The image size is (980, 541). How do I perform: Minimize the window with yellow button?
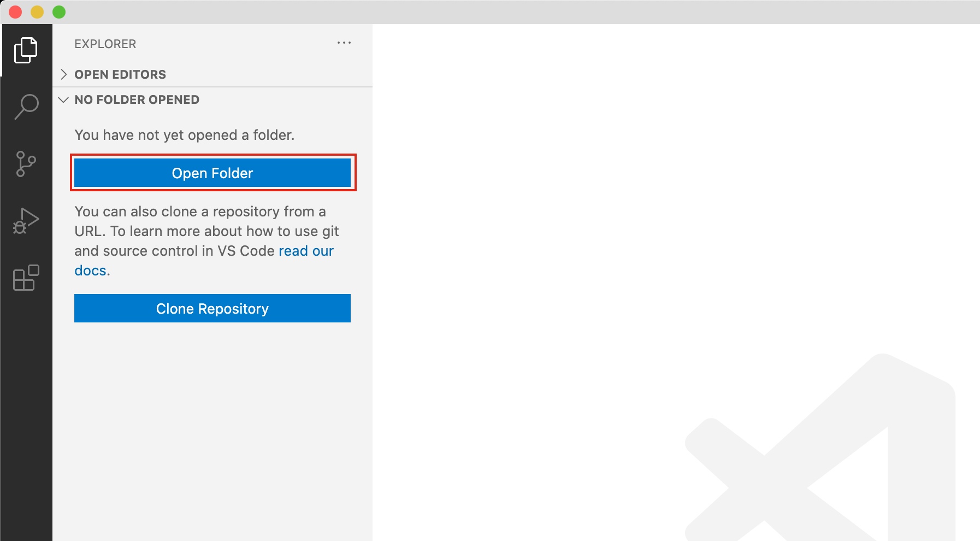tap(37, 12)
